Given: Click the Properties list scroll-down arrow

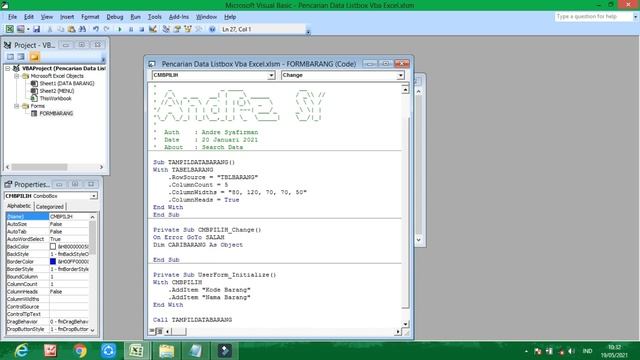Looking at the screenshot, I should 93,330.
